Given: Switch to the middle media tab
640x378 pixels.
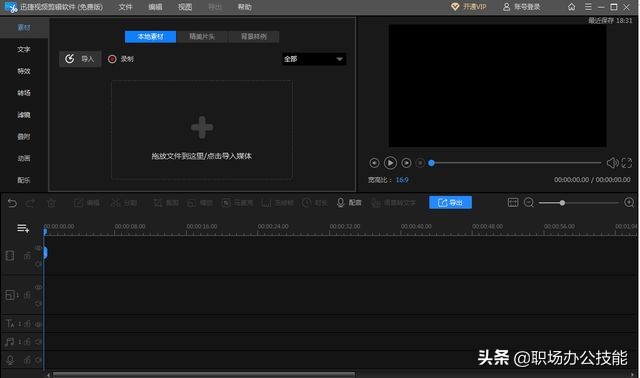Looking at the screenshot, I should (x=202, y=37).
